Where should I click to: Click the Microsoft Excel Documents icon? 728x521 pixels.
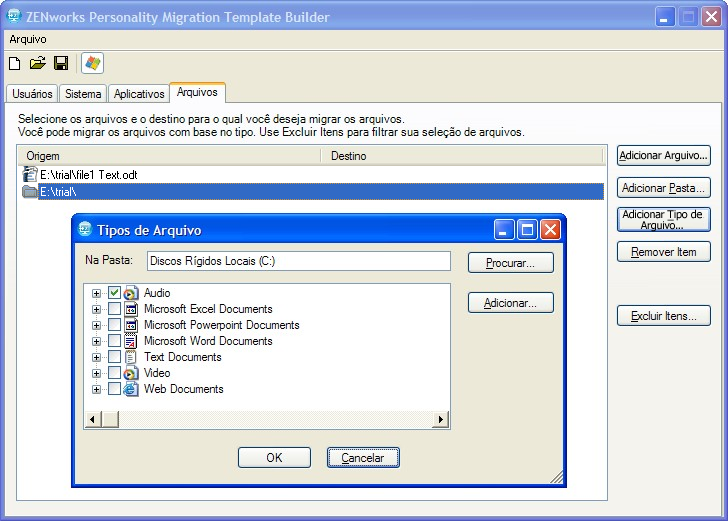point(131,309)
